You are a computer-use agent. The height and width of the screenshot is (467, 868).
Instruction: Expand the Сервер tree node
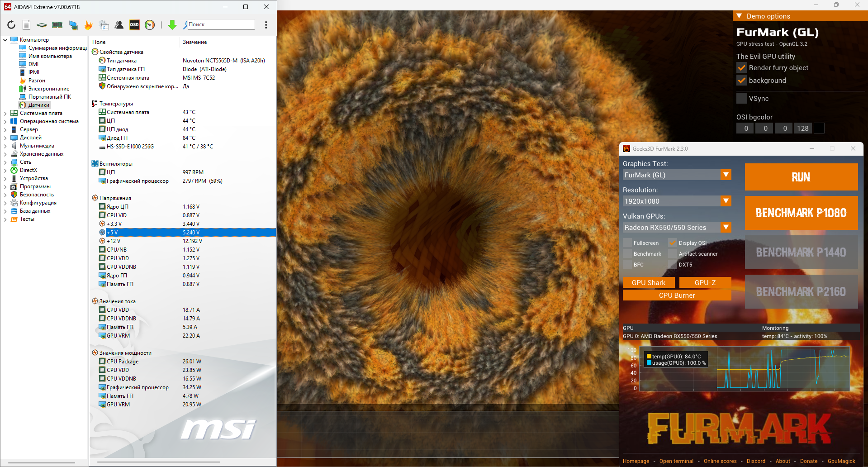point(5,129)
